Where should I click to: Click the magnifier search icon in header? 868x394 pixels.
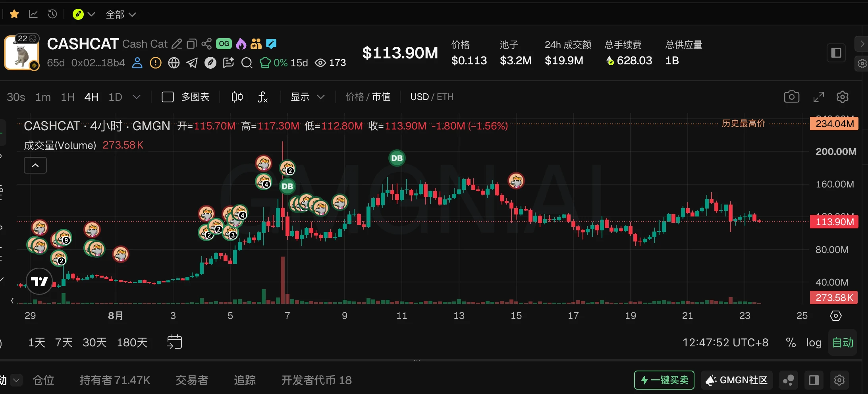coord(247,63)
